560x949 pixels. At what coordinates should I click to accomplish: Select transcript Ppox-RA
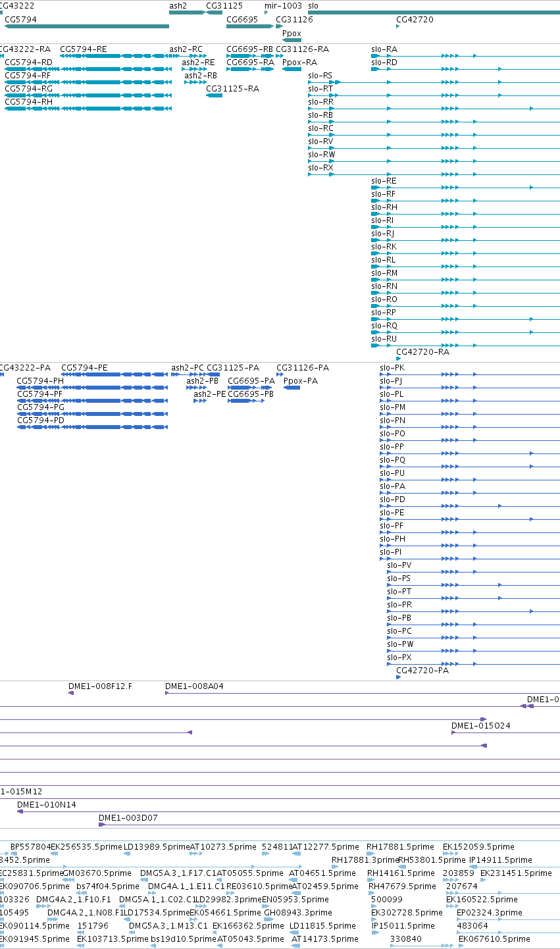299,63
